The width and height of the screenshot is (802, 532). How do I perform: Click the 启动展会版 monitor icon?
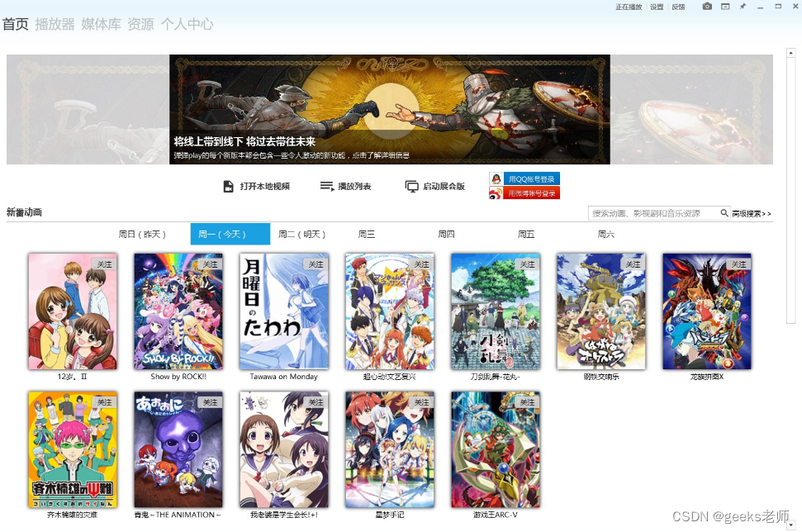[x=412, y=186]
